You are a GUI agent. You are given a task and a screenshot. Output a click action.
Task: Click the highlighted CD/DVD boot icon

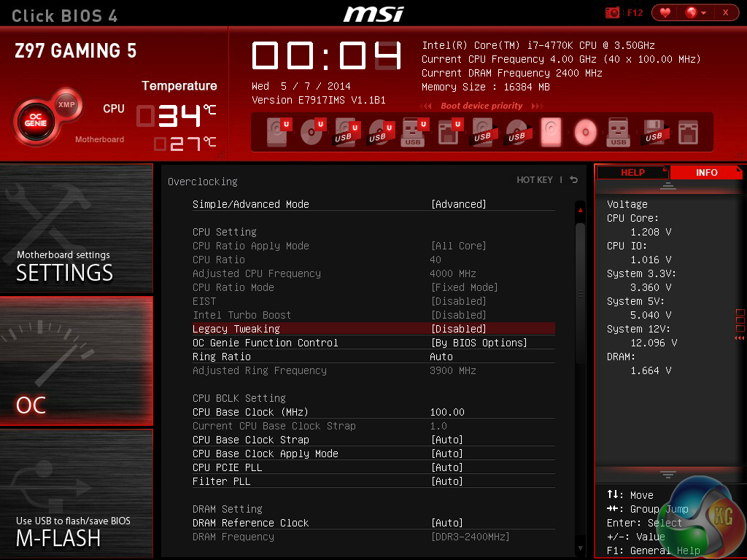tap(586, 131)
